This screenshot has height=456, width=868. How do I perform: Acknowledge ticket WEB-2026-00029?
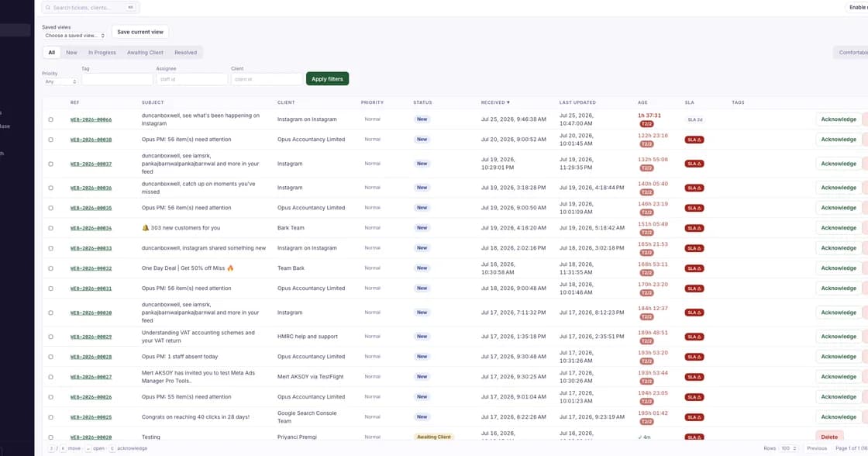point(838,337)
